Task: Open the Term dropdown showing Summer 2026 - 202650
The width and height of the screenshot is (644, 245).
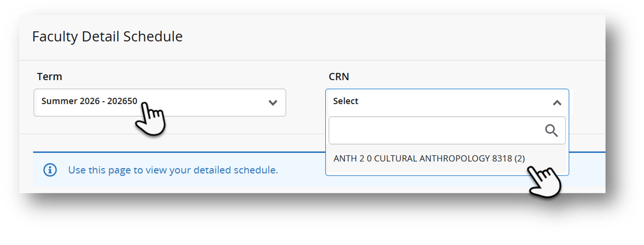Action: (x=160, y=102)
